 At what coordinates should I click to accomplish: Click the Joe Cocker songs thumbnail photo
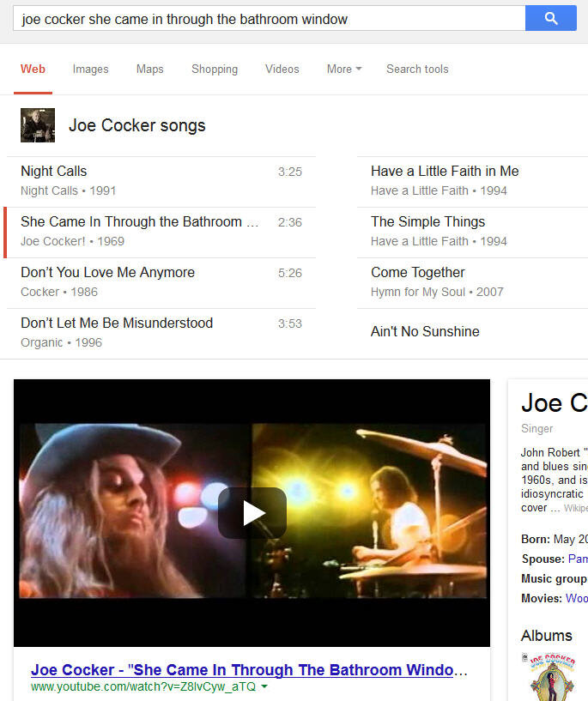click(x=38, y=125)
